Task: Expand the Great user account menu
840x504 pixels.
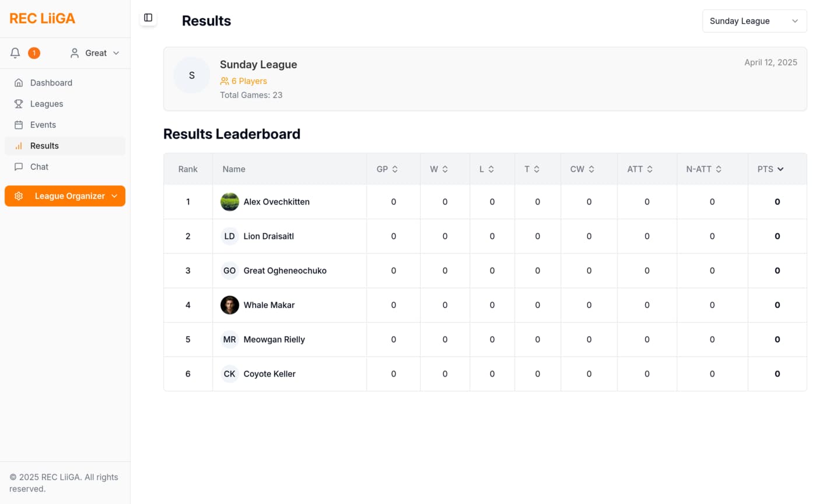Action: 94,53
